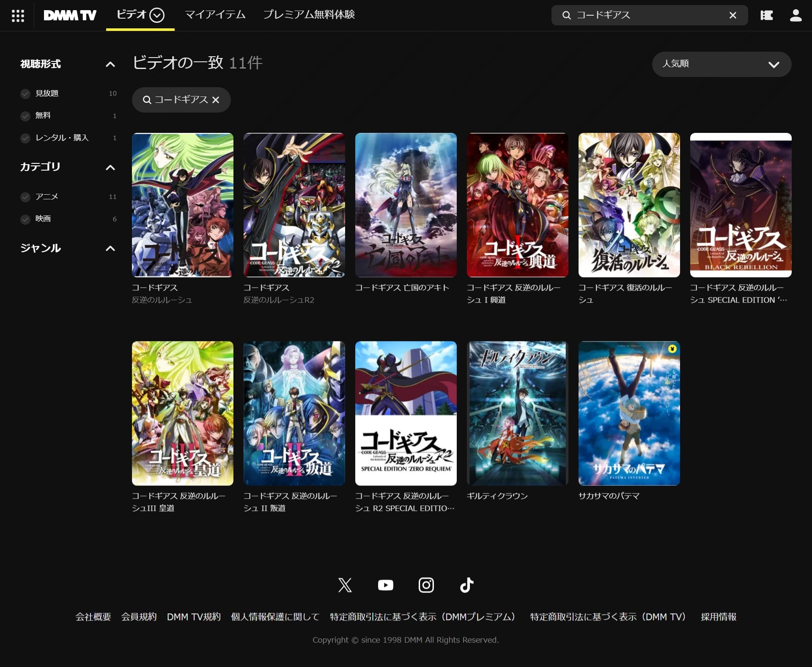This screenshot has height=667, width=812.
Task: Collapse the 視聴形式 section
Action: point(110,64)
